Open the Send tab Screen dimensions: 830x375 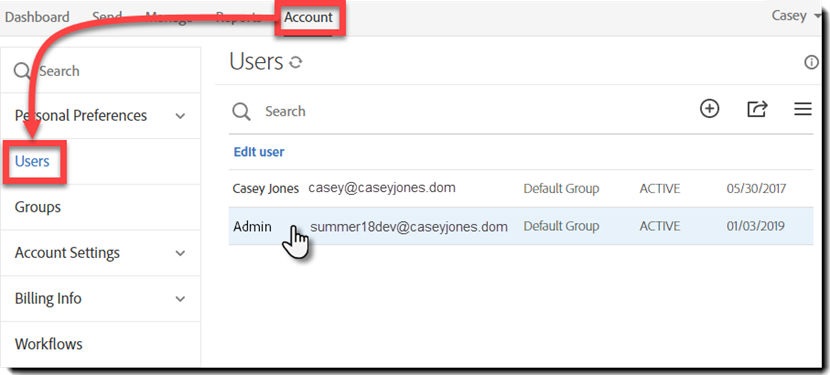(107, 17)
